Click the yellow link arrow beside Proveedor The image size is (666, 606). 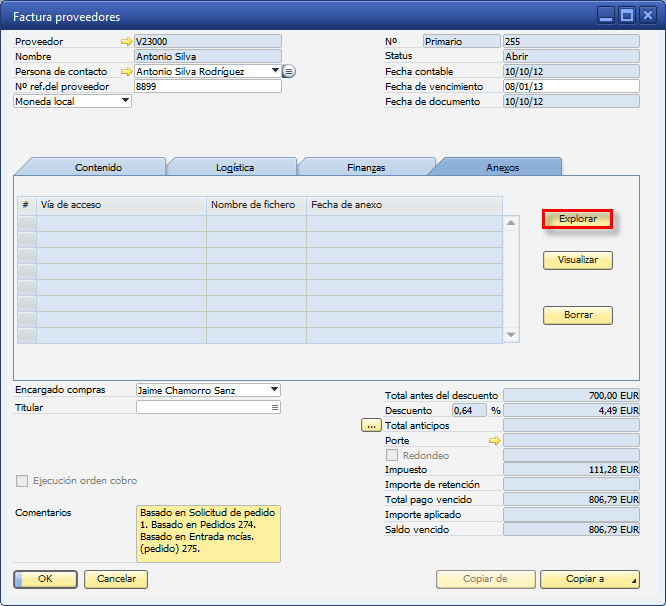coord(126,42)
